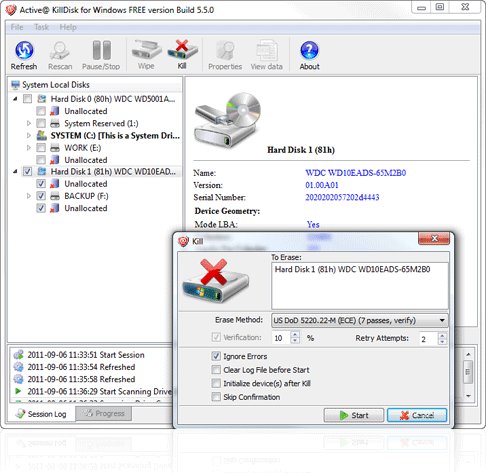Image resolution: width=486 pixels, height=473 pixels.
Task: Click the Cancel button in Kill dialog
Action: tap(417, 416)
